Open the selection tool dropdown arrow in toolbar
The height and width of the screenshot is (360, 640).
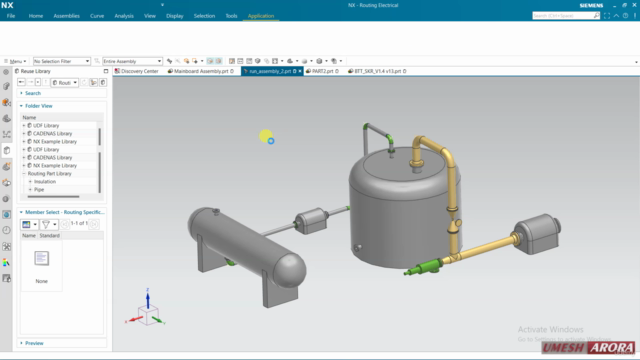pos(202,61)
